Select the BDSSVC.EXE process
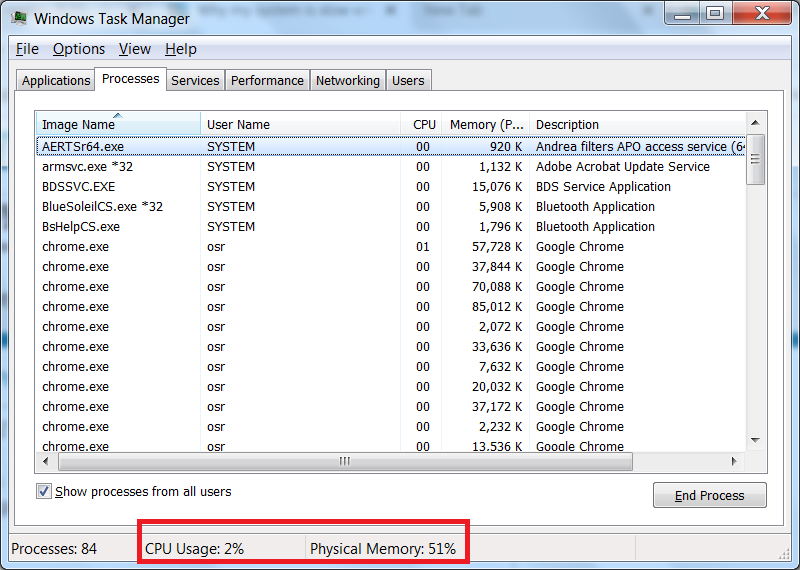Image resolution: width=800 pixels, height=570 pixels. 391,187
